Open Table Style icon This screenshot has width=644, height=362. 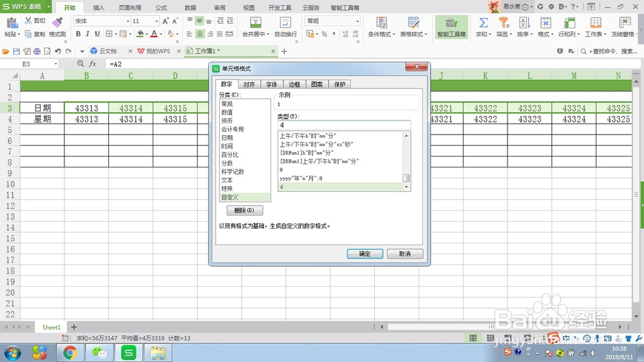click(x=413, y=23)
